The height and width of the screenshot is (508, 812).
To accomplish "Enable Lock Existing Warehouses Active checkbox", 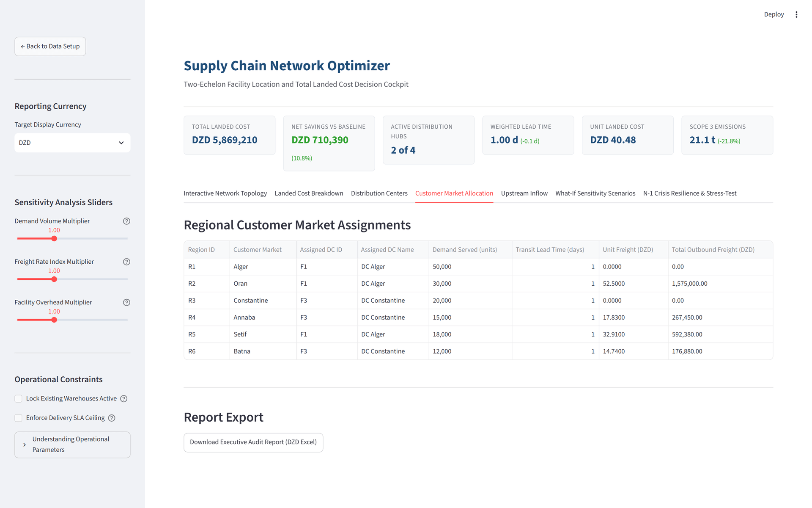I will point(19,399).
